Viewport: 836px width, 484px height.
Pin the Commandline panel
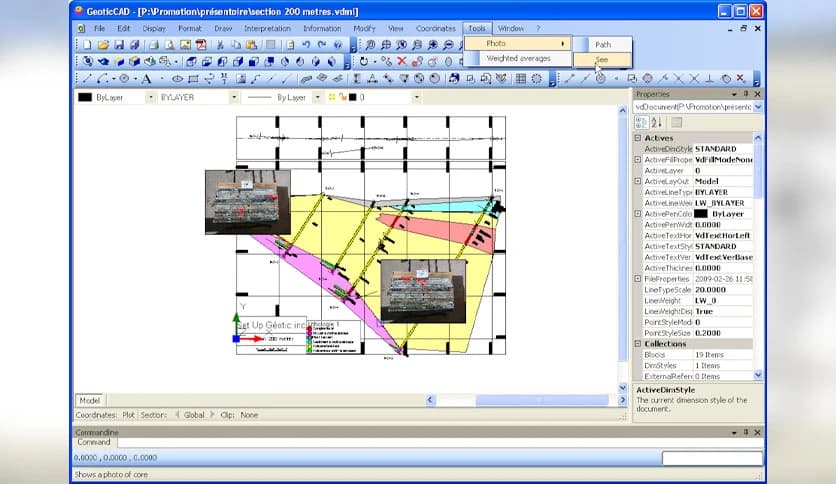click(746, 432)
